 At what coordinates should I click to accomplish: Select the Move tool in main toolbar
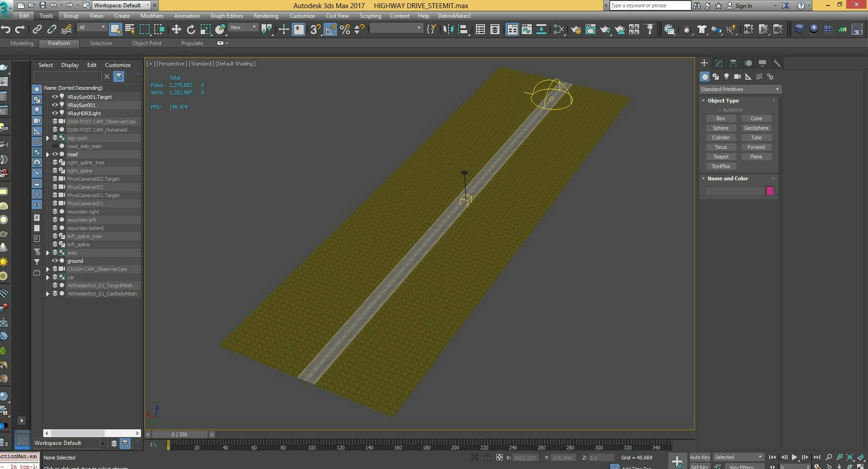(x=176, y=30)
